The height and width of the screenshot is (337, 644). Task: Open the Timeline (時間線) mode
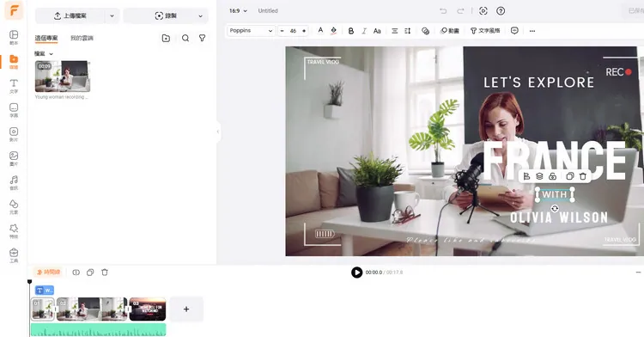tap(48, 272)
